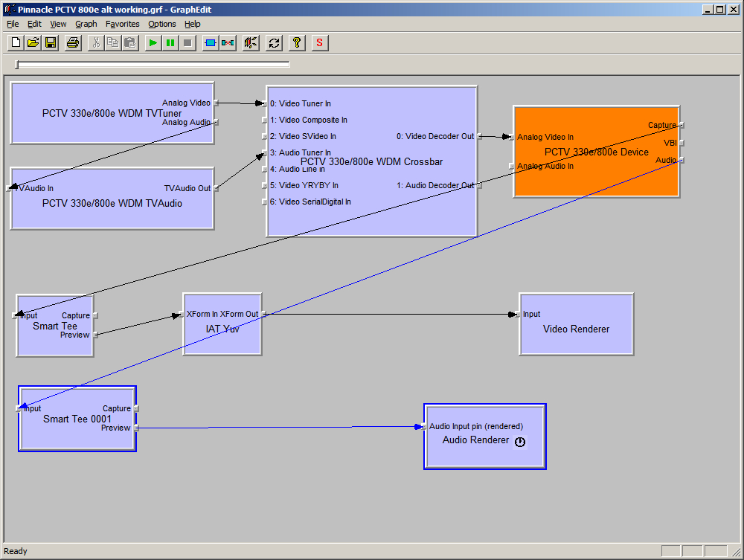This screenshot has width=744, height=560.
Task: Click the Preview pin on Smart Tee
Action: [95, 335]
